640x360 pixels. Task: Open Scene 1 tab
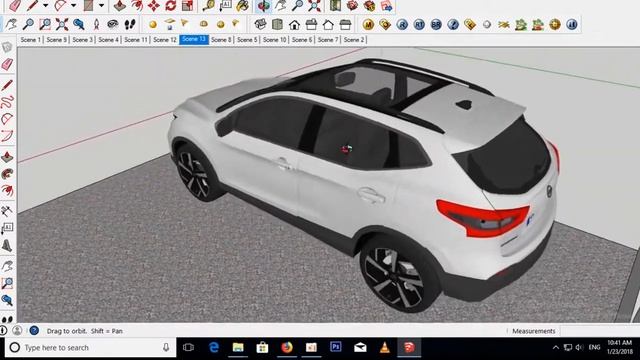point(31,40)
